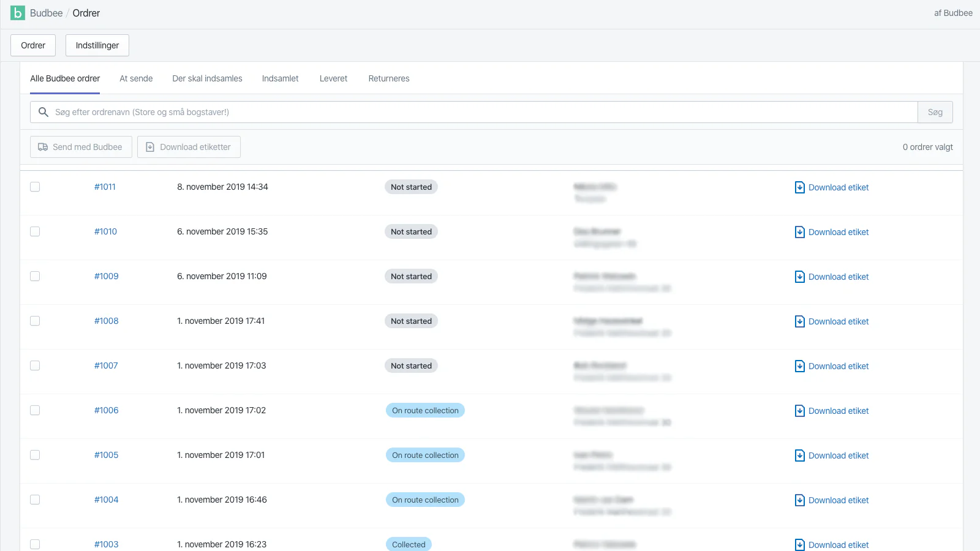Click date 8. november 2019 14:34
980x551 pixels.
tap(222, 187)
